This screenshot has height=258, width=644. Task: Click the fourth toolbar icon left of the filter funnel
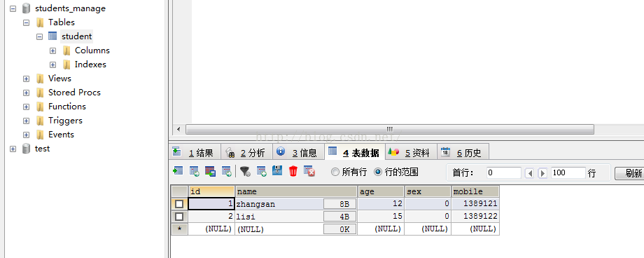(226, 171)
